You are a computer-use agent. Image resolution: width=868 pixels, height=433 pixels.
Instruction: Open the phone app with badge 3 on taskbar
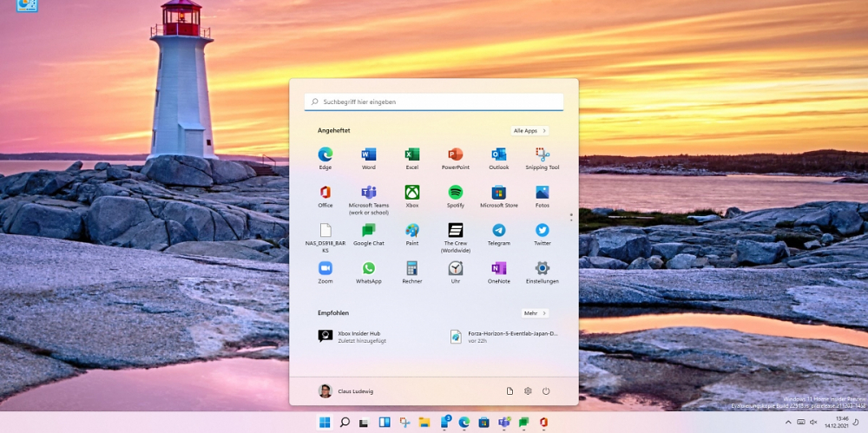(445, 422)
